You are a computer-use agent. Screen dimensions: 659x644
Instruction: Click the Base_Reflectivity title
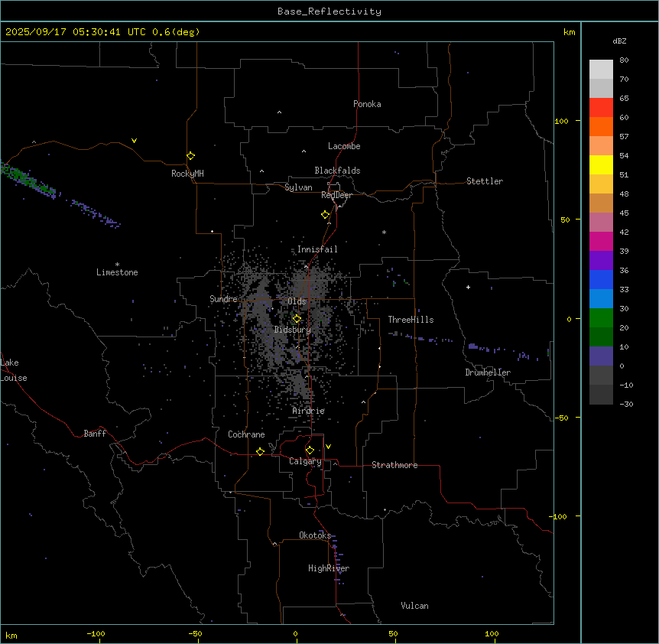(x=329, y=11)
